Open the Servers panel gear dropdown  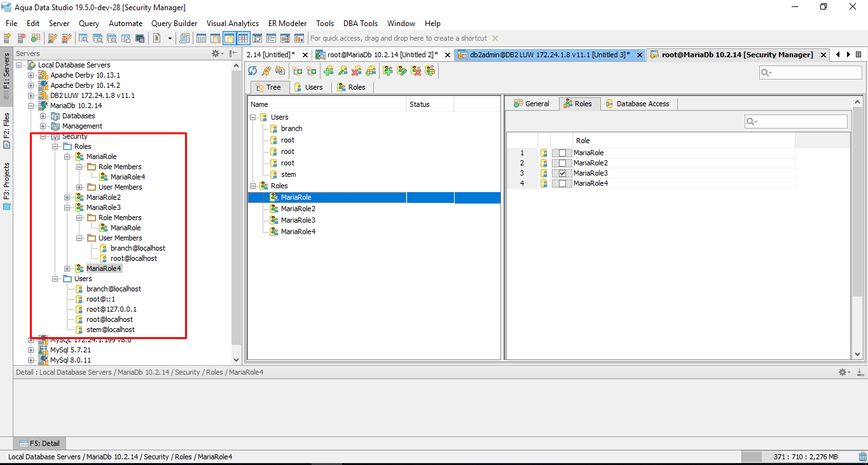click(218, 53)
